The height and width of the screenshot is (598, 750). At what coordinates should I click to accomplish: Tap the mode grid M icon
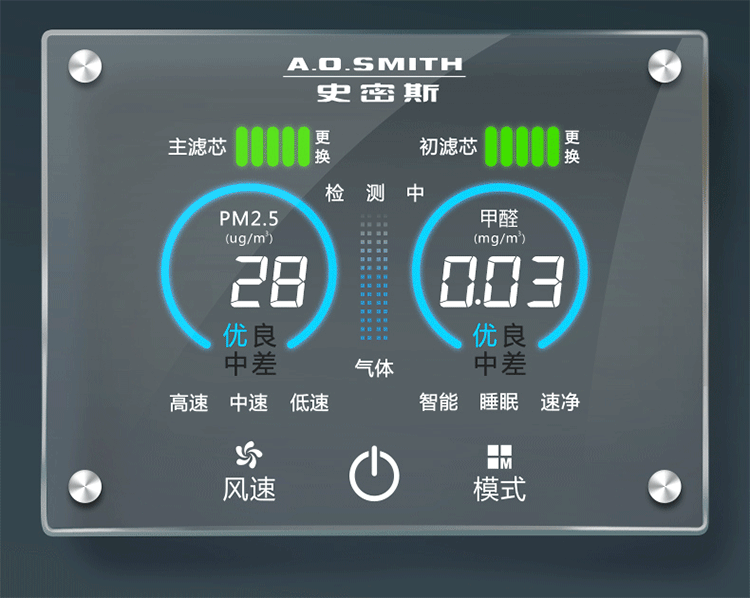pos(499,457)
